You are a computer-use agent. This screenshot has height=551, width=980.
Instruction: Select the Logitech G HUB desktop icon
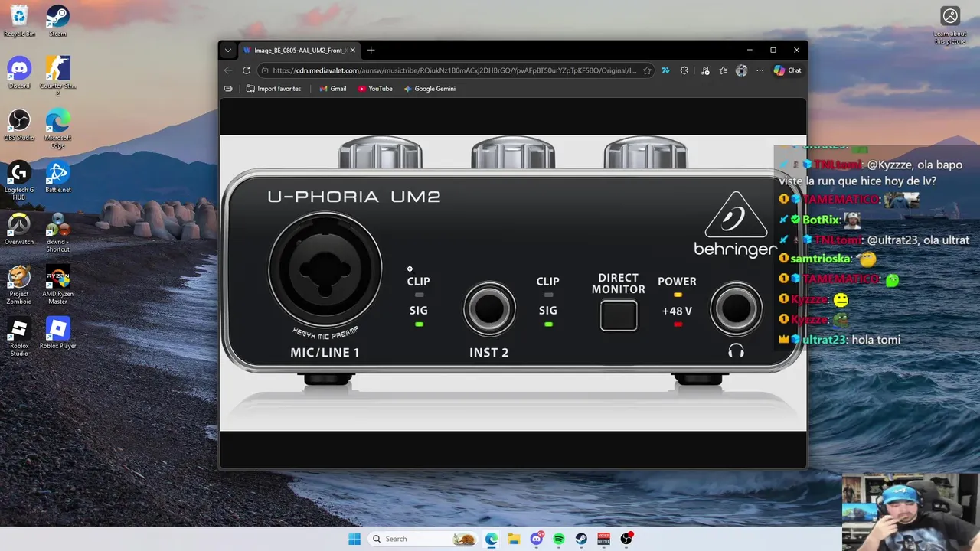[19, 181]
